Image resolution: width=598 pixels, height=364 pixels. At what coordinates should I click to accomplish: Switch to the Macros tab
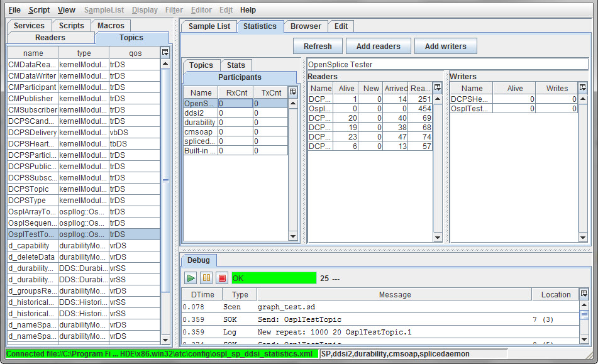[111, 26]
